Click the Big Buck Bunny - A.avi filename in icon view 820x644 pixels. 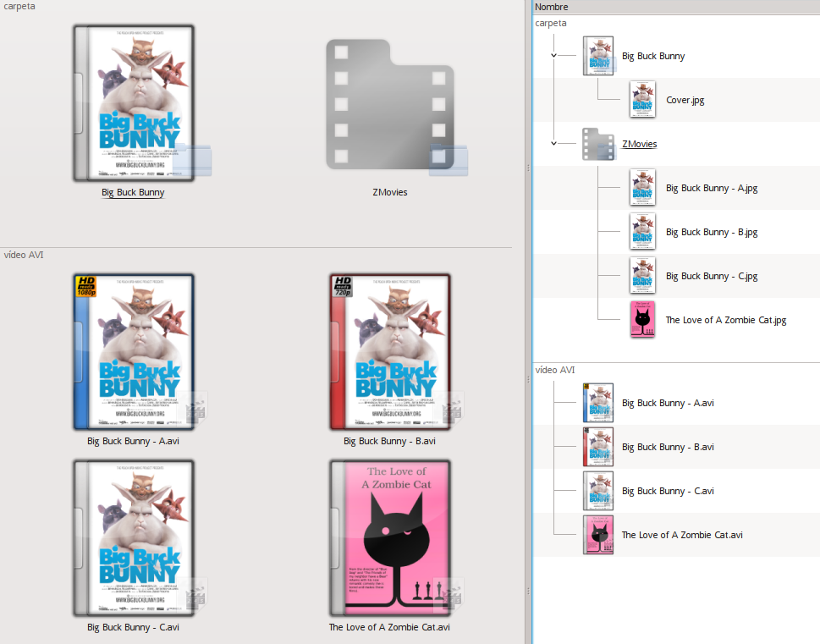pyautogui.click(x=133, y=441)
